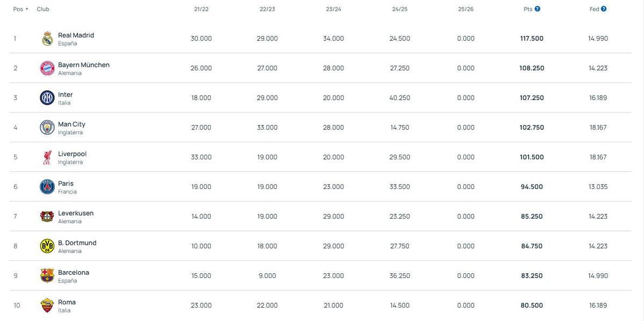Click the Liverpool club crest
644x321 pixels.
(46, 156)
